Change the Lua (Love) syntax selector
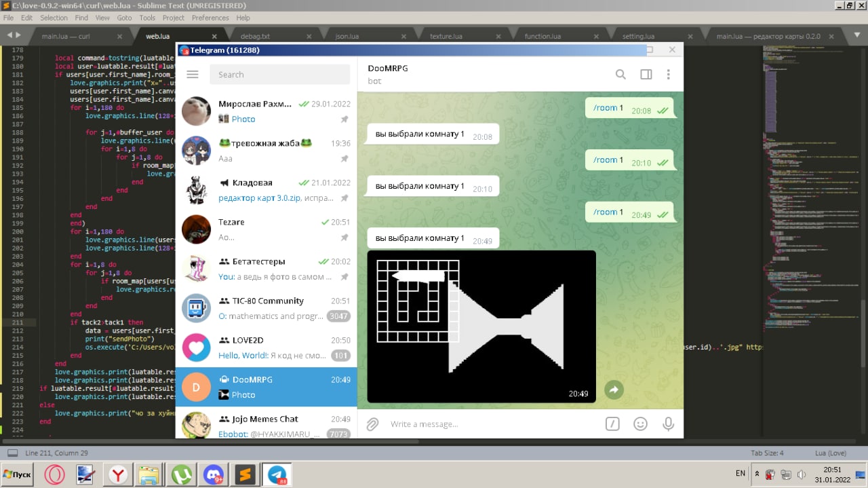Screen dimensions: 868x488 click(831, 453)
